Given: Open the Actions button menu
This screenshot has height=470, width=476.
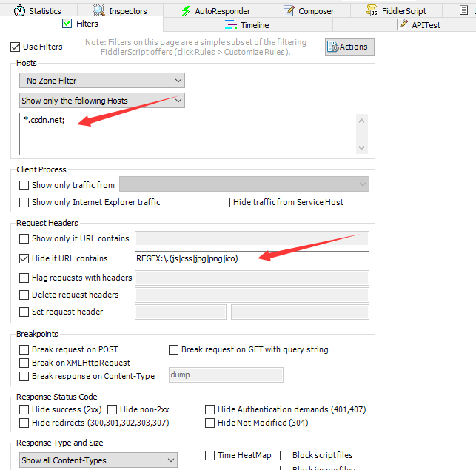Looking at the screenshot, I should tap(349, 47).
